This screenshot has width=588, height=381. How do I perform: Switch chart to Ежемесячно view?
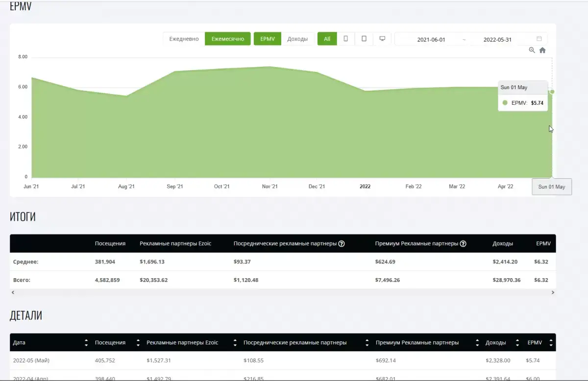(x=227, y=39)
